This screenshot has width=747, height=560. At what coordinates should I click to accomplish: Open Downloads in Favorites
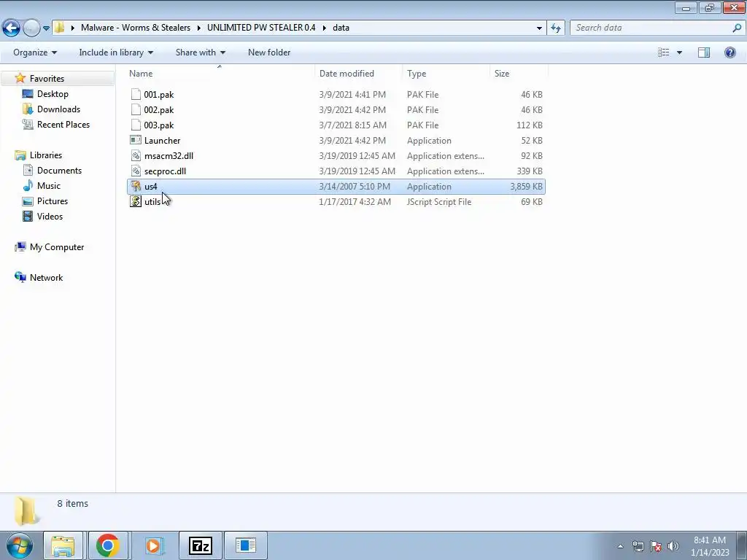pyautogui.click(x=58, y=109)
